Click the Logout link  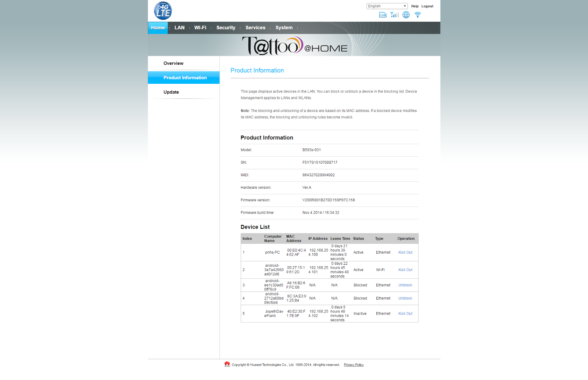(427, 6)
